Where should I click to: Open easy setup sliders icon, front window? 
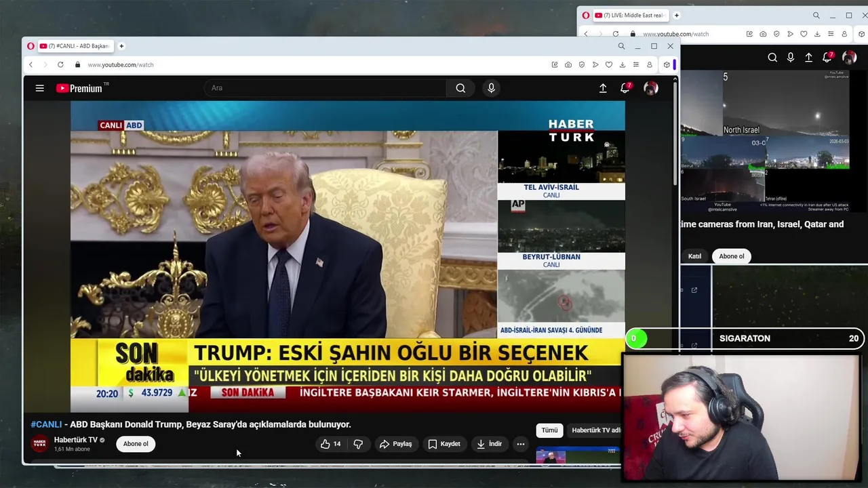(x=636, y=65)
